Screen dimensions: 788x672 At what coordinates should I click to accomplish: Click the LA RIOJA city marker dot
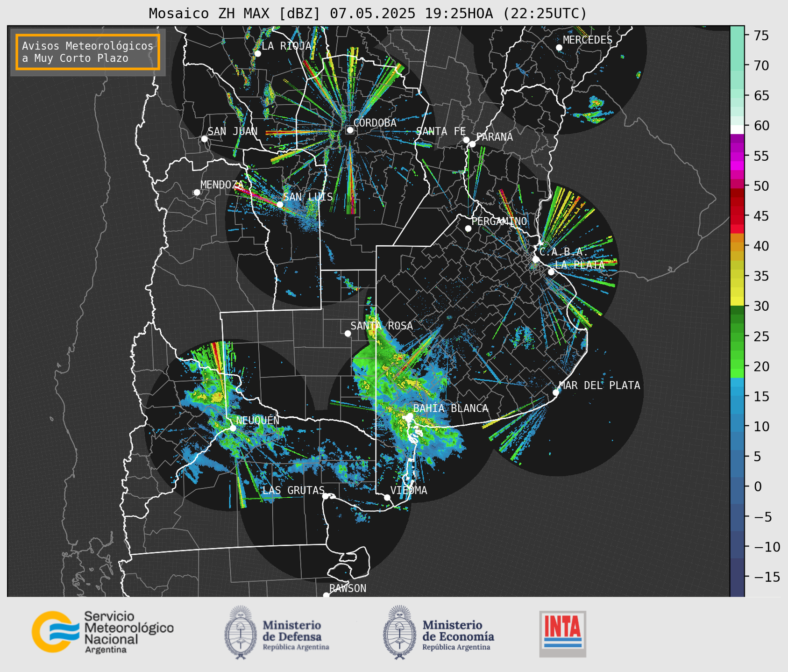(257, 54)
